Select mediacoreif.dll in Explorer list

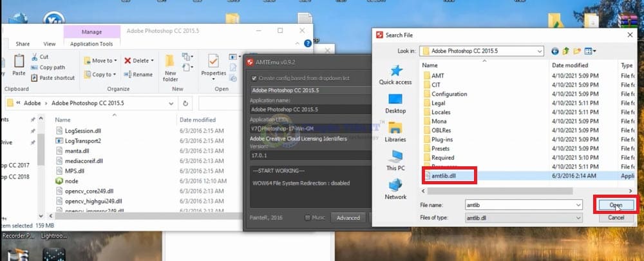[x=79, y=160]
